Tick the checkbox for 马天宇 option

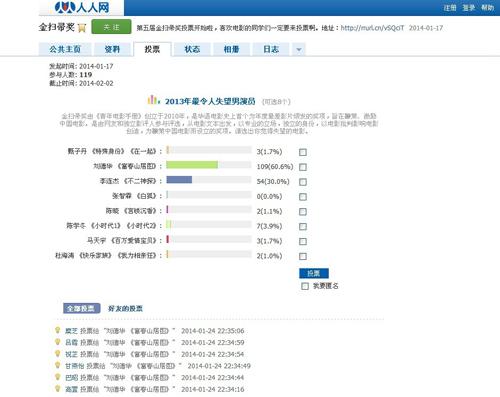[x=303, y=241]
